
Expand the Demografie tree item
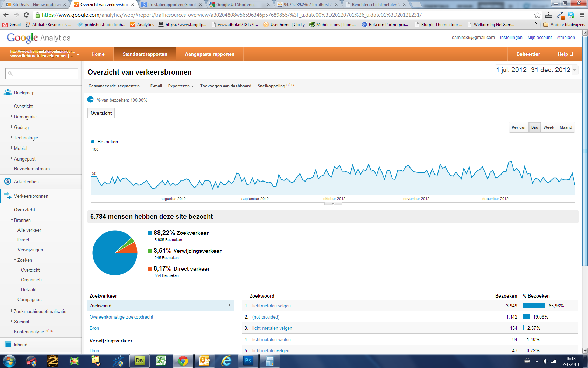tap(12, 116)
